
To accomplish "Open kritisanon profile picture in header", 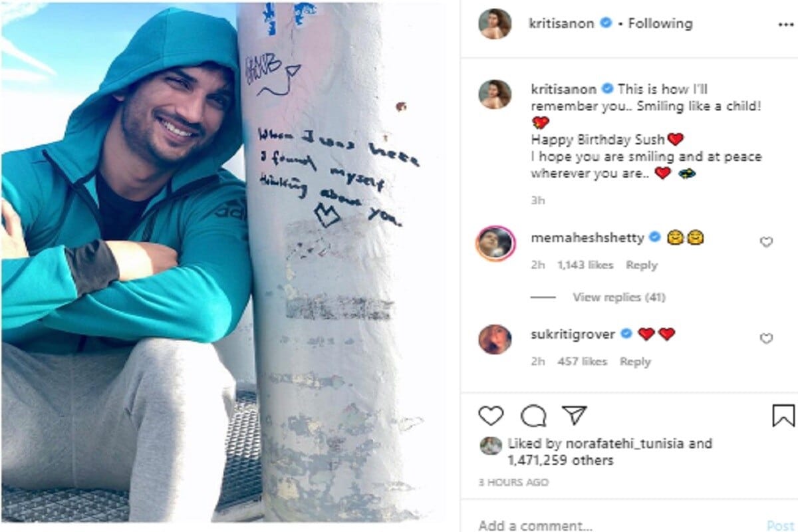I will click(x=495, y=24).
